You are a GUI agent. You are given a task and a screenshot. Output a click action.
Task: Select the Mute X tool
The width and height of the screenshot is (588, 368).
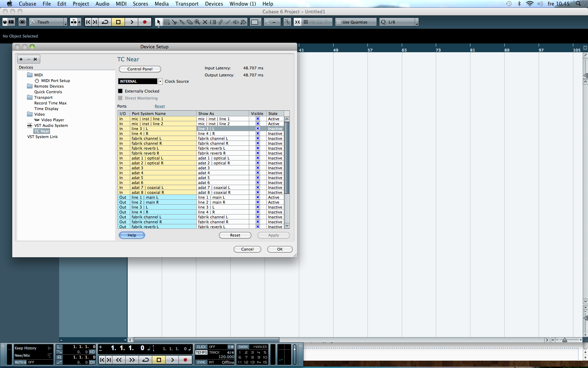pyautogui.click(x=205, y=22)
